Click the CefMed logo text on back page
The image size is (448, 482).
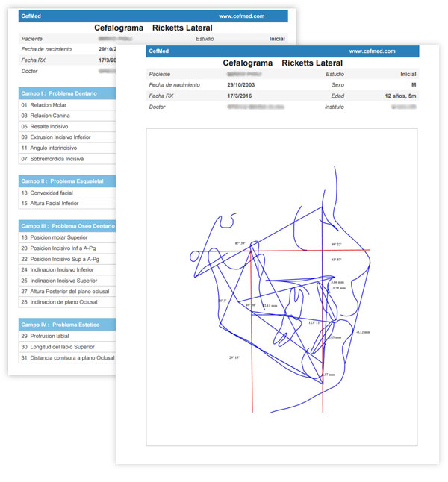(31, 16)
